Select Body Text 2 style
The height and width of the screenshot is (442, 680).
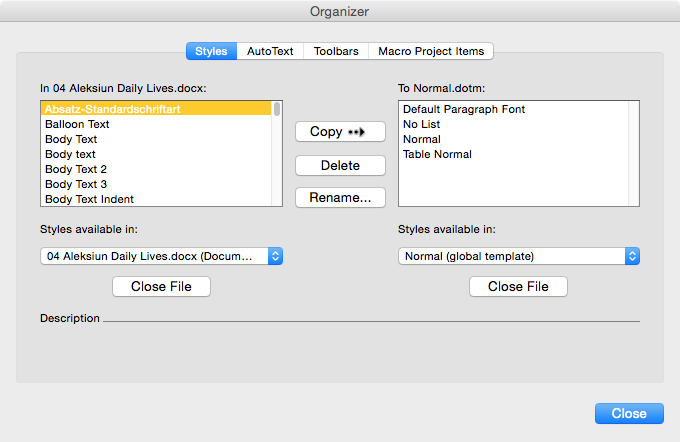tap(156, 169)
